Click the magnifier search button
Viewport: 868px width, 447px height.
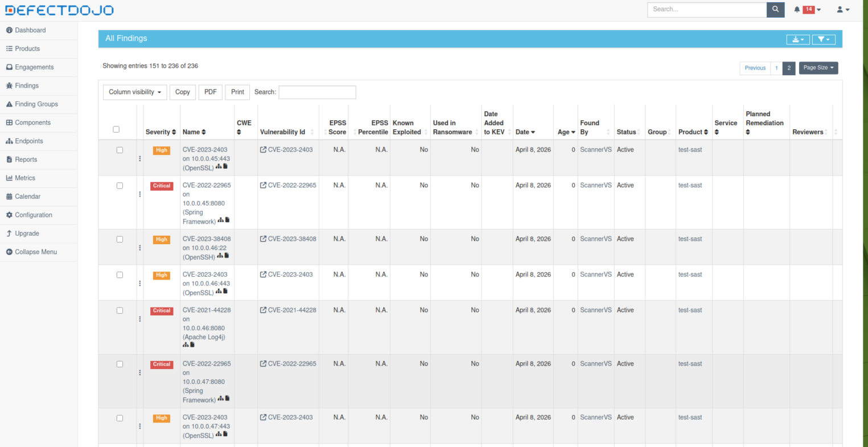(775, 10)
